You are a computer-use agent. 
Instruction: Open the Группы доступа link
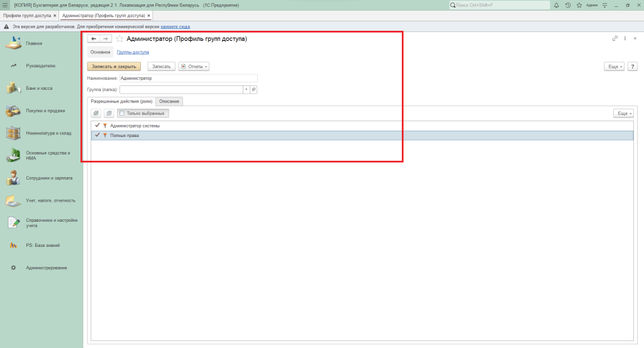(x=133, y=52)
